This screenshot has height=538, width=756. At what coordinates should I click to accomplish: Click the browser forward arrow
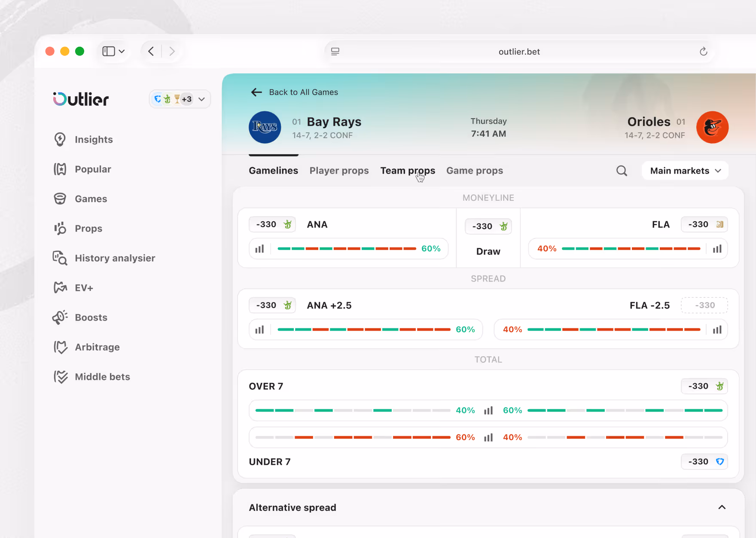tap(172, 52)
